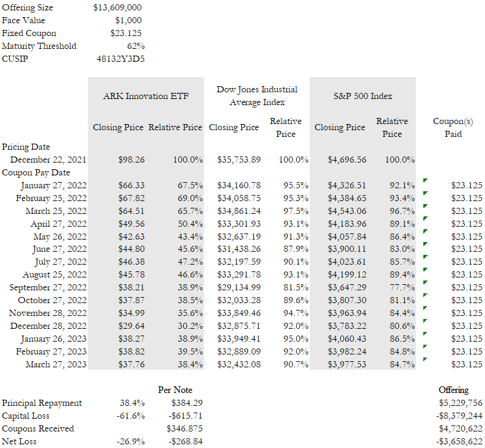
Task: Select the Coupons Received per-note value $346.875
Action: click(184, 428)
